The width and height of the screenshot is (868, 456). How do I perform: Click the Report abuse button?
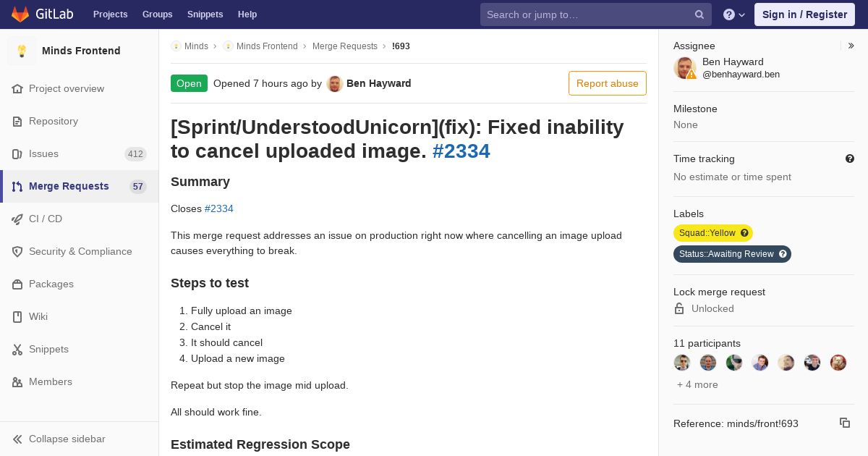pyautogui.click(x=608, y=83)
